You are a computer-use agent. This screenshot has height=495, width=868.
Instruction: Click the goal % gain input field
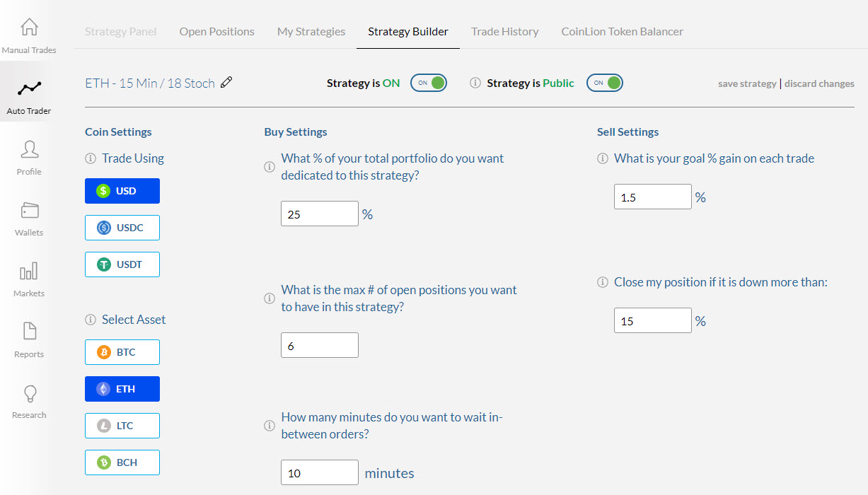pos(652,197)
